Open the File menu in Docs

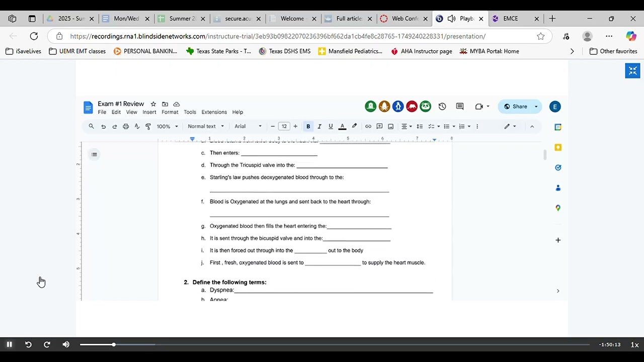point(102,112)
